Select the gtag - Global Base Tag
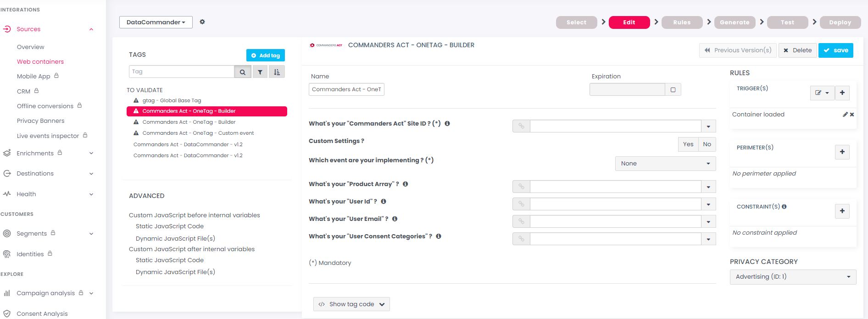This screenshot has height=319, width=868. [172, 100]
